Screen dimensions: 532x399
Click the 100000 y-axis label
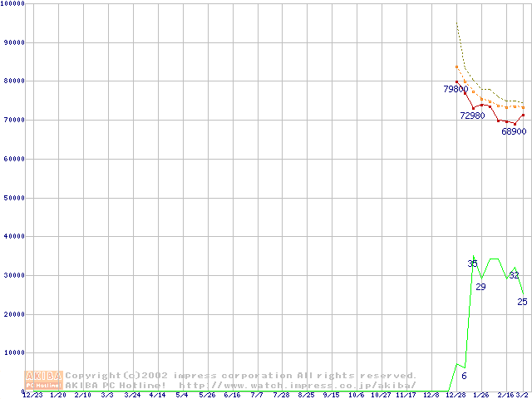point(13,4)
